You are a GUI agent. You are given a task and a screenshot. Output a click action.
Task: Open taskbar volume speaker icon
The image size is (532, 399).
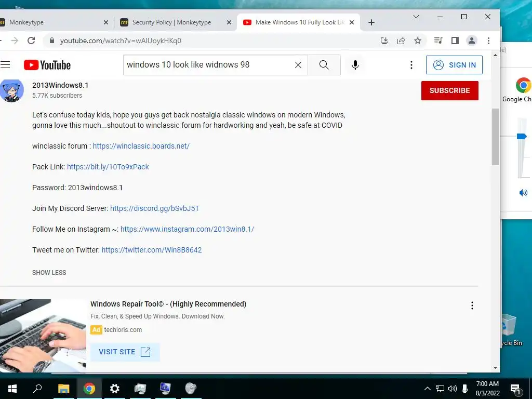click(x=453, y=389)
